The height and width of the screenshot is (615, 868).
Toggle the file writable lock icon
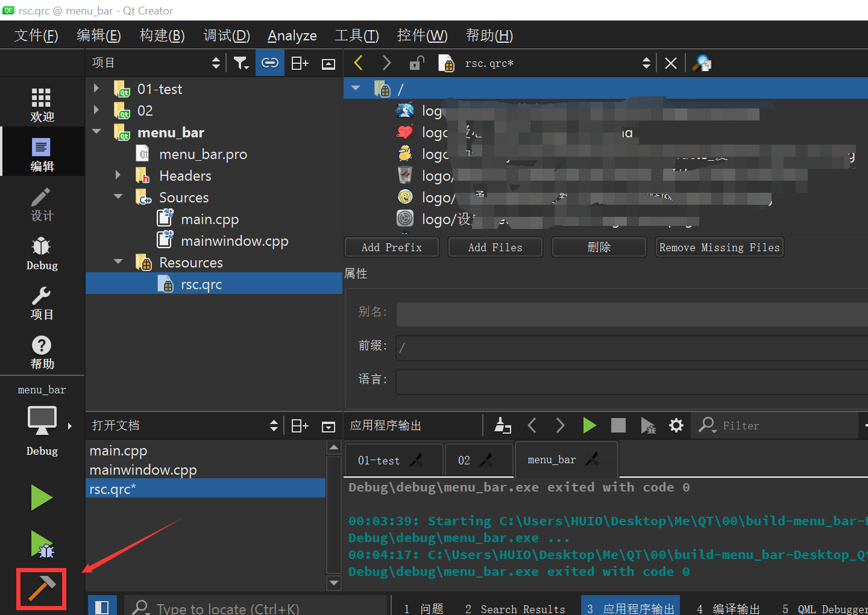tap(417, 63)
